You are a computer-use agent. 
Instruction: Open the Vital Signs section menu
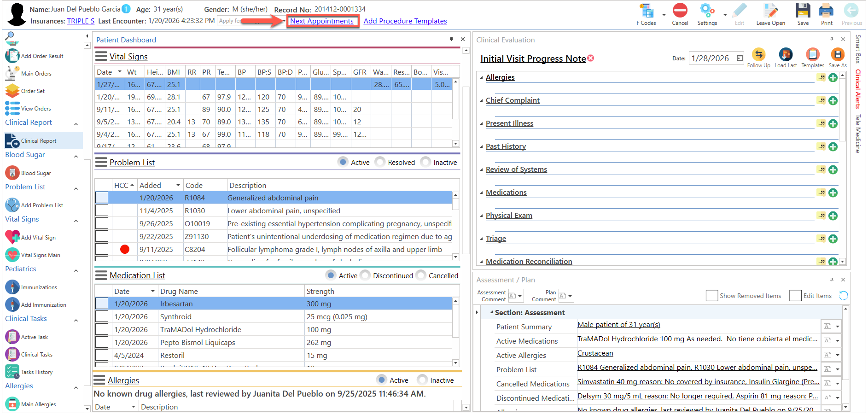(101, 56)
